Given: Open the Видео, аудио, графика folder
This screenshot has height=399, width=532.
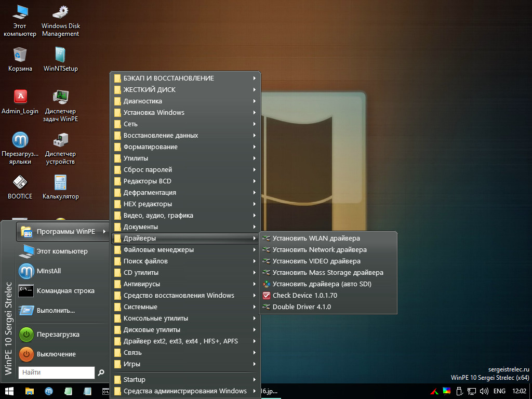Looking at the screenshot, I should (185, 216).
